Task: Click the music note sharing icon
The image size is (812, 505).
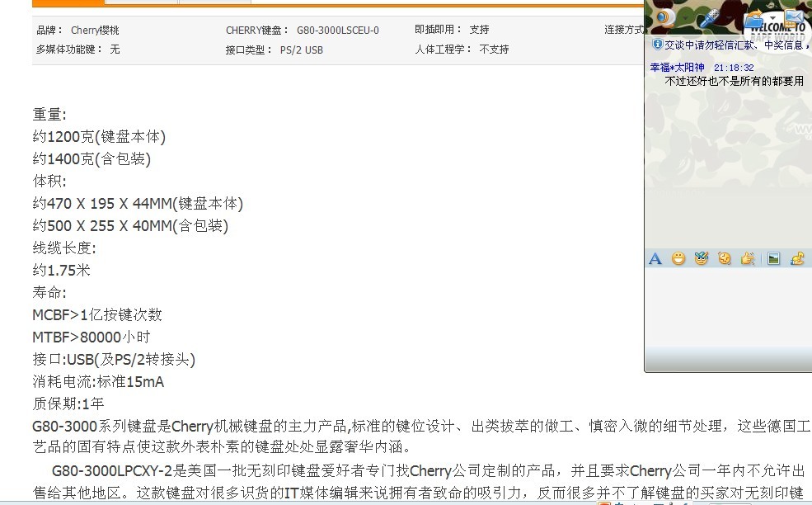Action: pyautogui.click(x=797, y=257)
